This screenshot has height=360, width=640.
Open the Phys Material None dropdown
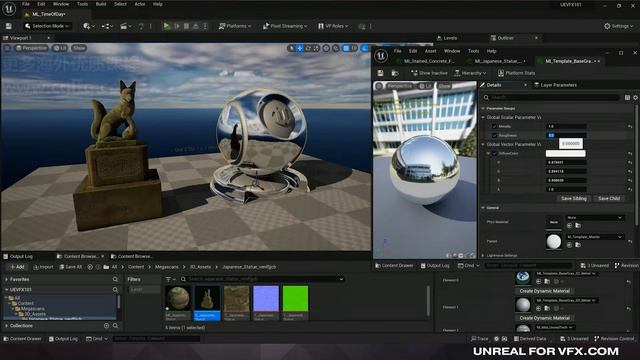[594, 218]
